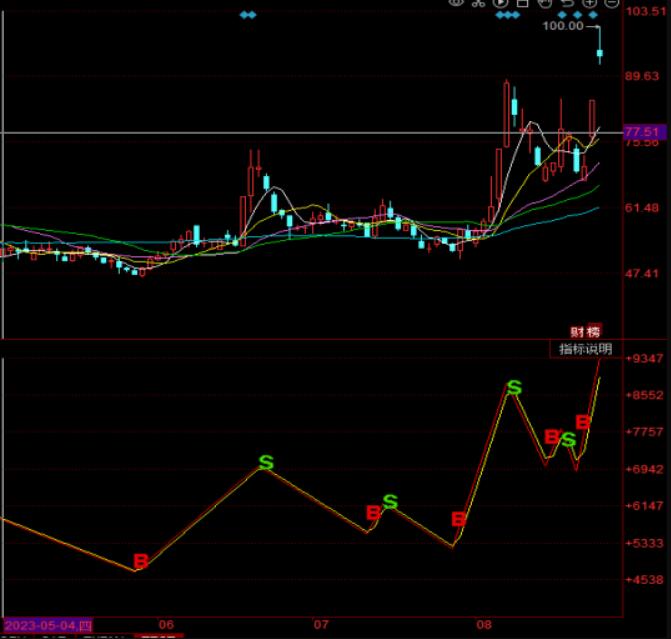Select the leftmost S sell signal marker
Screen dimensions: 671x639
click(265, 462)
